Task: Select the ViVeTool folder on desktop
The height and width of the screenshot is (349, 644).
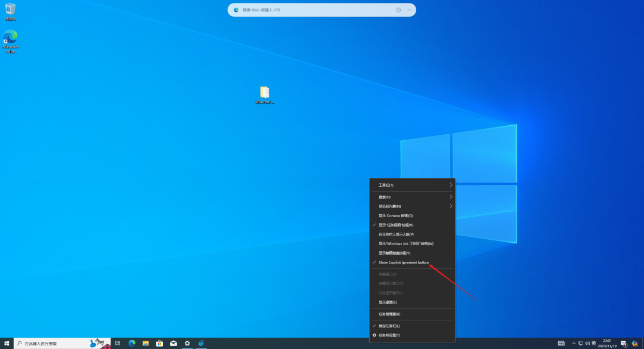Action: 265,95
